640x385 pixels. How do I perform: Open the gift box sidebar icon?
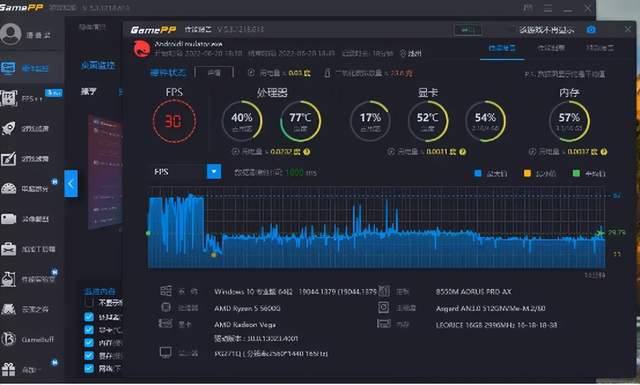(x=9, y=369)
